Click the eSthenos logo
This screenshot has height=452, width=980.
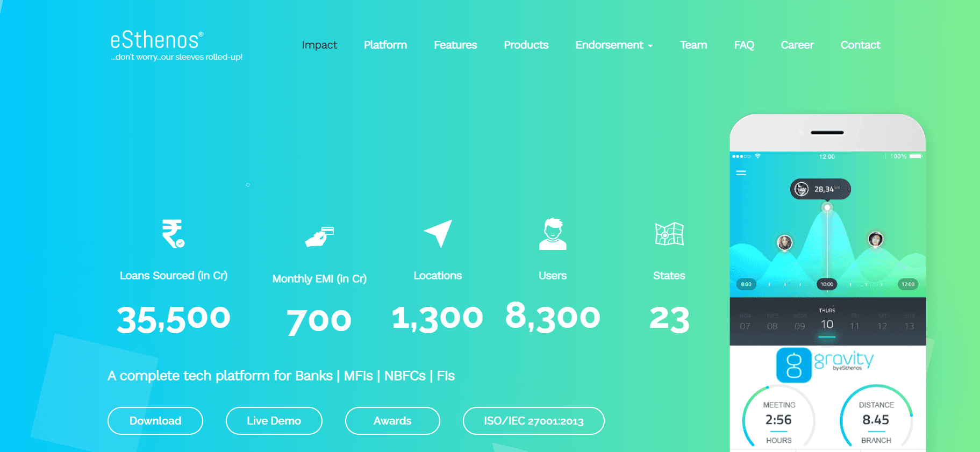pyautogui.click(x=156, y=41)
